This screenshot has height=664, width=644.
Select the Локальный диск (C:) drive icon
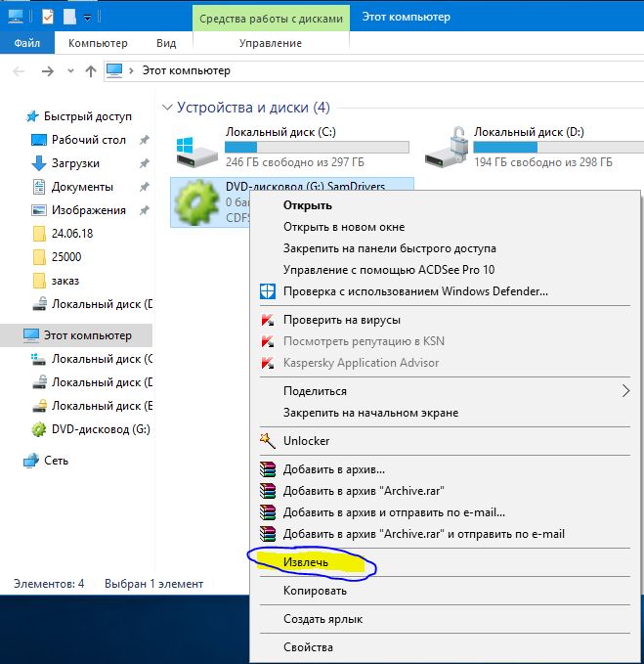pos(196,152)
